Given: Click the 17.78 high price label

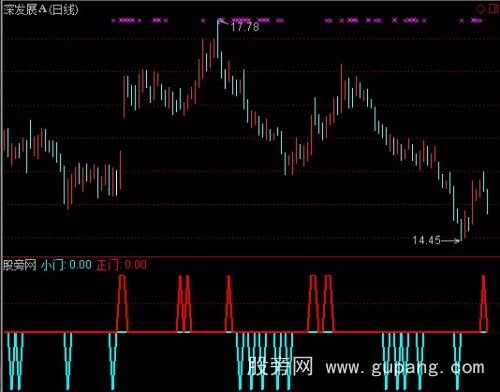Looking at the screenshot, I should pos(245,27).
